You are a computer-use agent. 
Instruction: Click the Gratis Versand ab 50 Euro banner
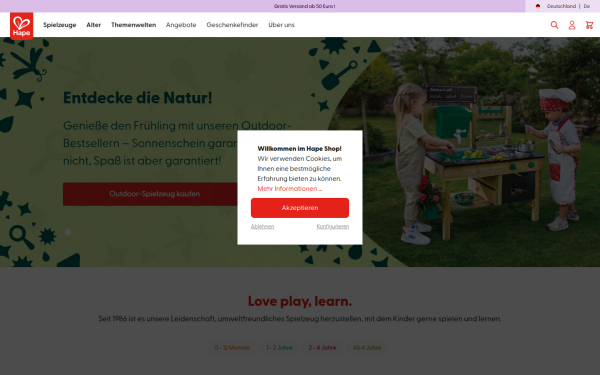pyautogui.click(x=304, y=6)
